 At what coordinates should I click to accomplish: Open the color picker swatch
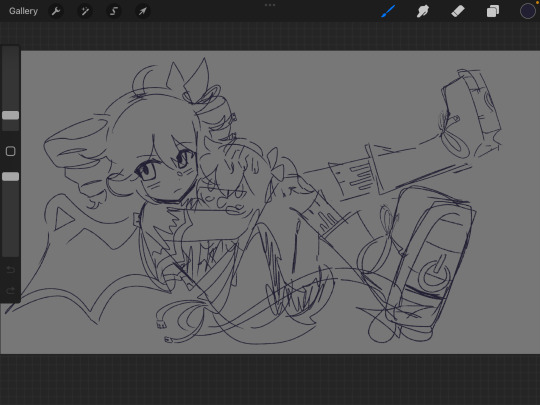(x=528, y=11)
